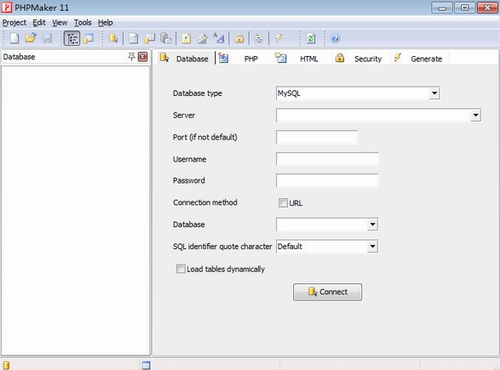Click the padlock icon in the main toolbar
Viewport: 500px width, 370px height.
(x=239, y=38)
